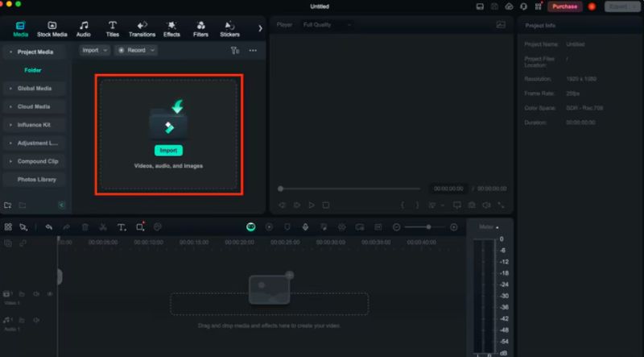The width and height of the screenshot is (644, 357).
Task: Open the Full Quality playback dropdown
Action: pyautogui.click(x=328, y=25)
